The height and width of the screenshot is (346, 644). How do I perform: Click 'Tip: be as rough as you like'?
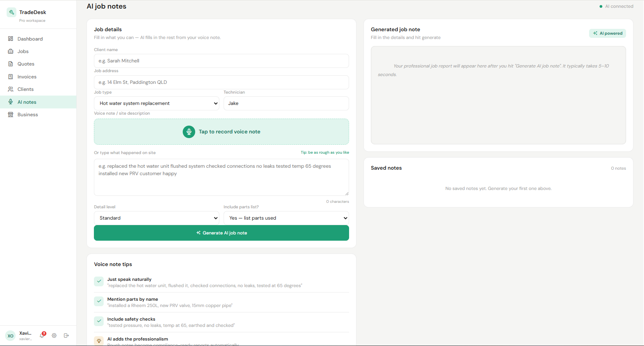click(x=325, y=153)
